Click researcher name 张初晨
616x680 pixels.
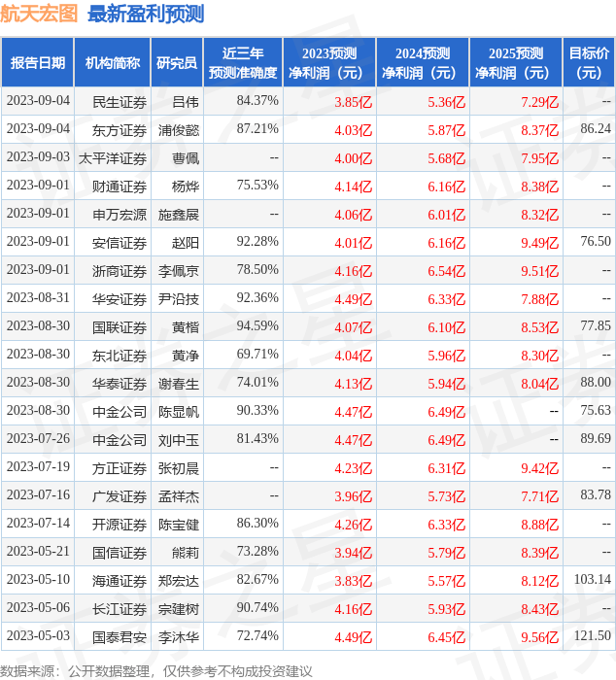pyautogui.click(x=179, y=468)
